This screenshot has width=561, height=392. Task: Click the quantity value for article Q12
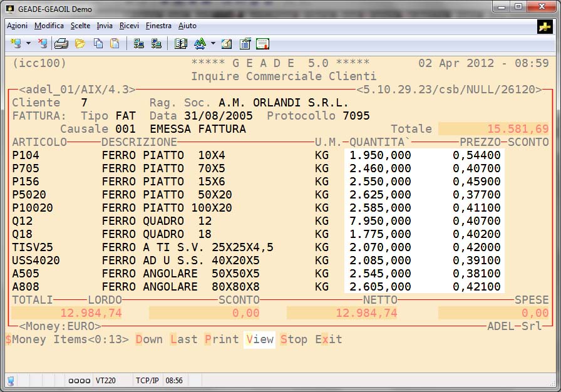pos(380,221)
